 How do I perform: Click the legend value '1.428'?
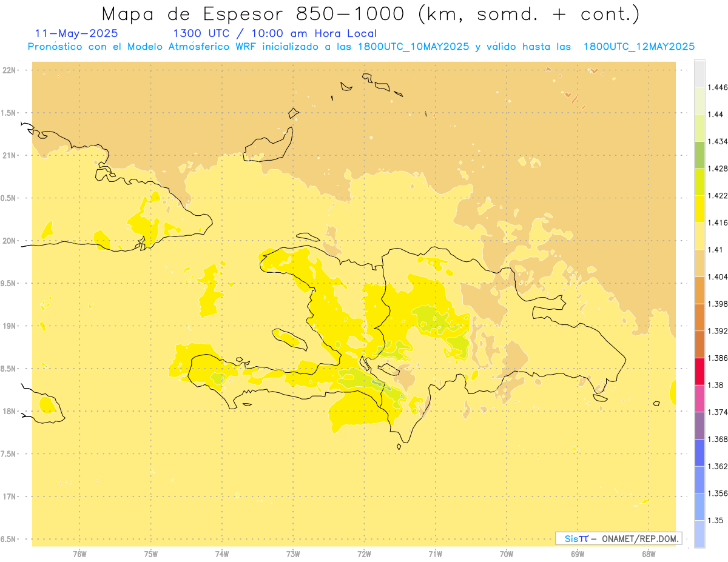[717, 169]
